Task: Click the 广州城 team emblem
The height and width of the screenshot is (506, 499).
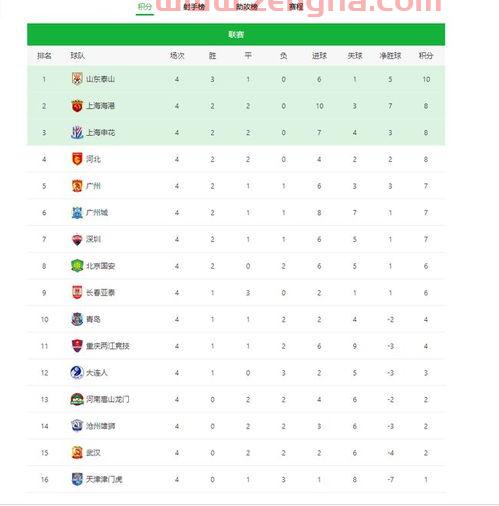Action: 77,212
